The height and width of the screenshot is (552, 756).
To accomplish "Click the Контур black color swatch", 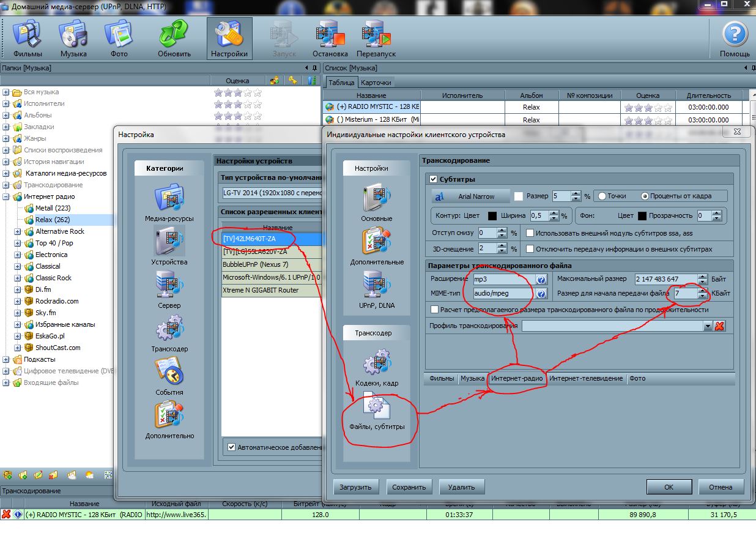I will pos(492,216).
